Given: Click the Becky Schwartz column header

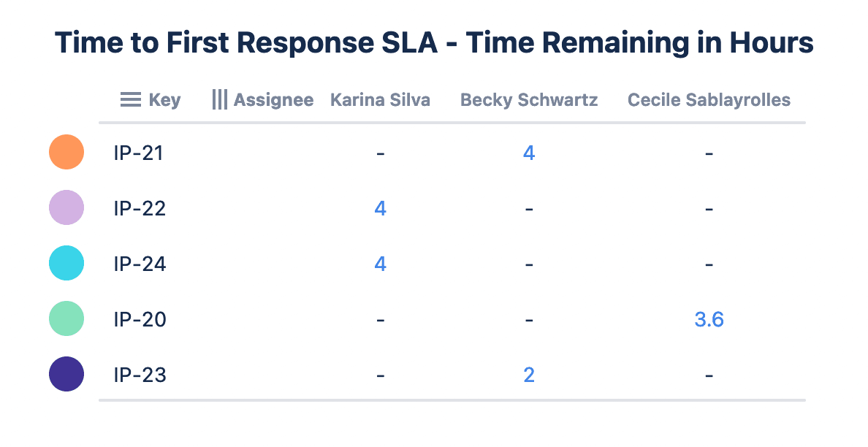Looking at the screenshot, I should 529,100.
